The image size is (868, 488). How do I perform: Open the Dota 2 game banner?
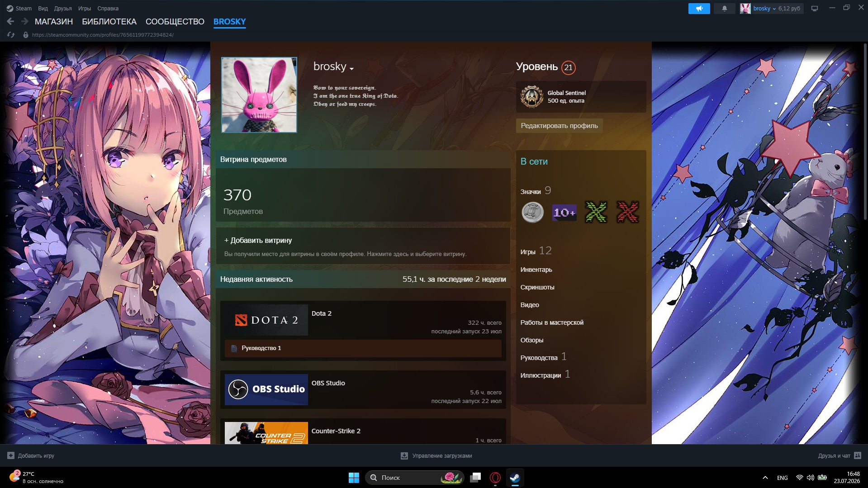266,320
